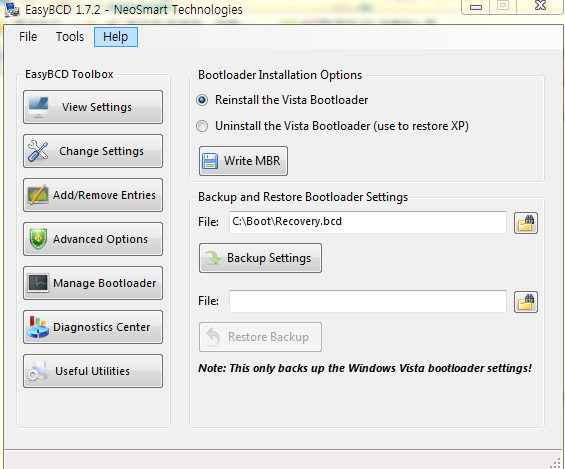Click the Manage Bootloader monitor icon
This screenshot has width=565, height=469.
pos(38,283)
